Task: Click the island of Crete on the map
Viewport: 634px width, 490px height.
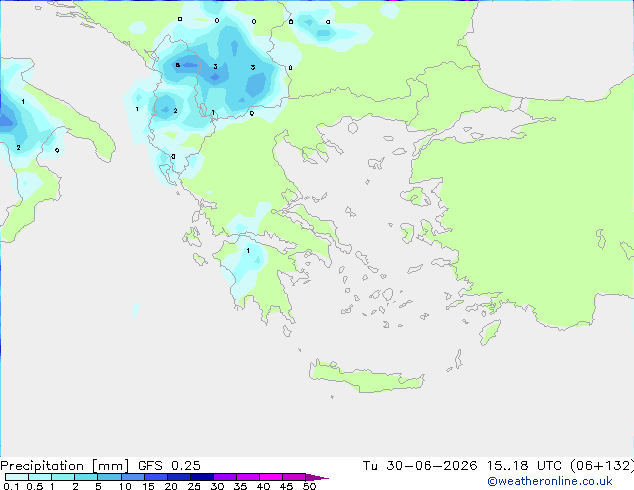Action: (x=366, y=376)
